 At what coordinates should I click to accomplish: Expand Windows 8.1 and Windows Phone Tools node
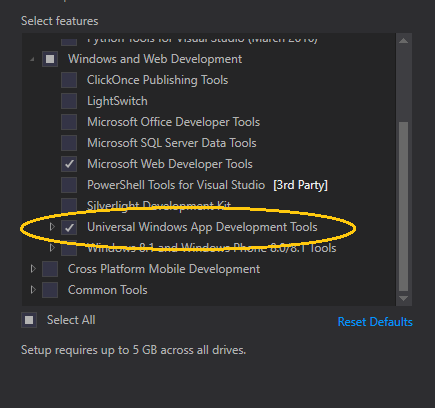tap(52, 248)
